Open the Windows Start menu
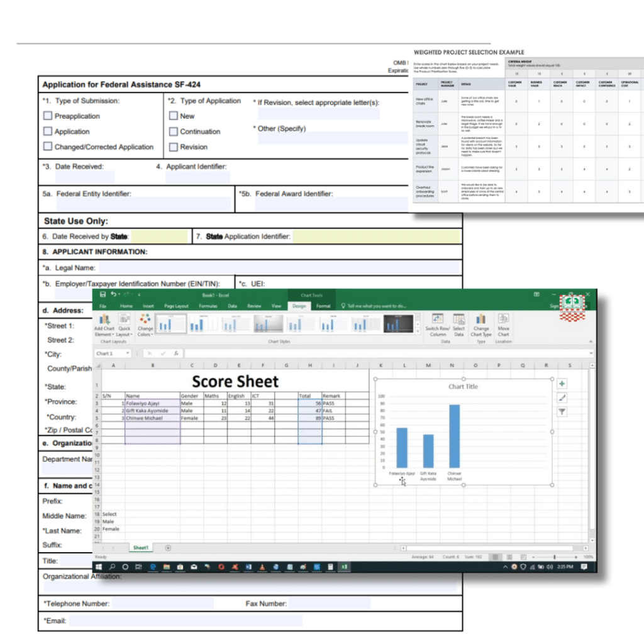This screenshot has height=644, width=644. [98, 567]
